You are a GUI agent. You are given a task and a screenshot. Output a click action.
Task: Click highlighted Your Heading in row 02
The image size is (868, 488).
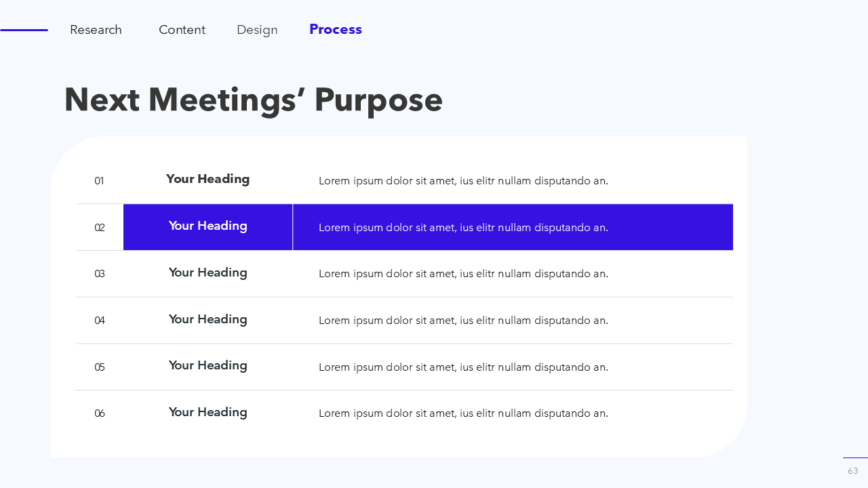coord(208,226)
